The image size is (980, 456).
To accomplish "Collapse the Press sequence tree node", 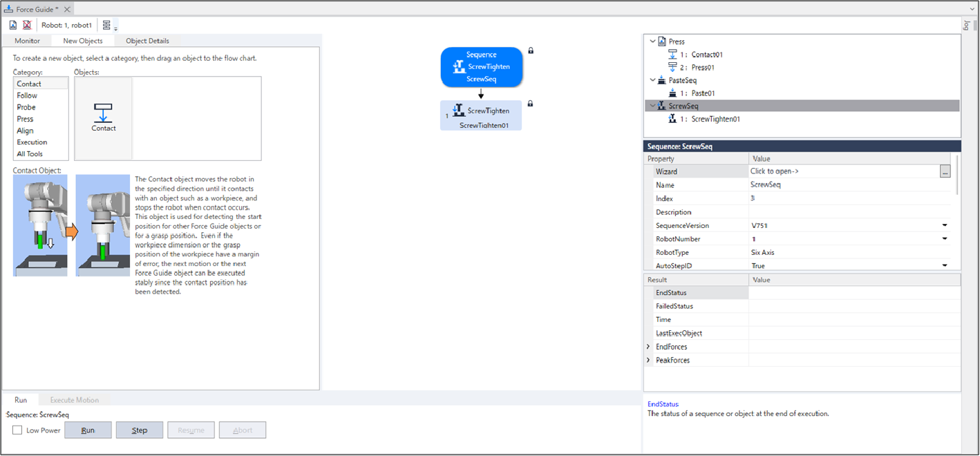I will coord(652,41).
